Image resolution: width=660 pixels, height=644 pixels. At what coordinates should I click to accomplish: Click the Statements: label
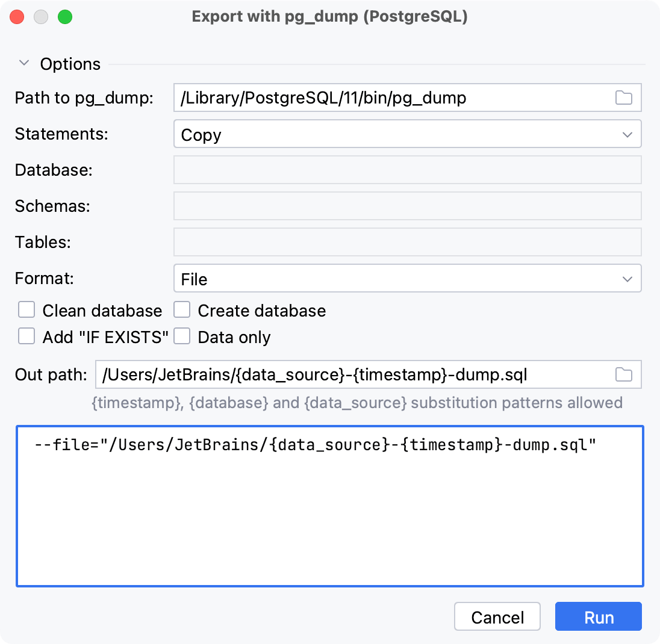61,134
